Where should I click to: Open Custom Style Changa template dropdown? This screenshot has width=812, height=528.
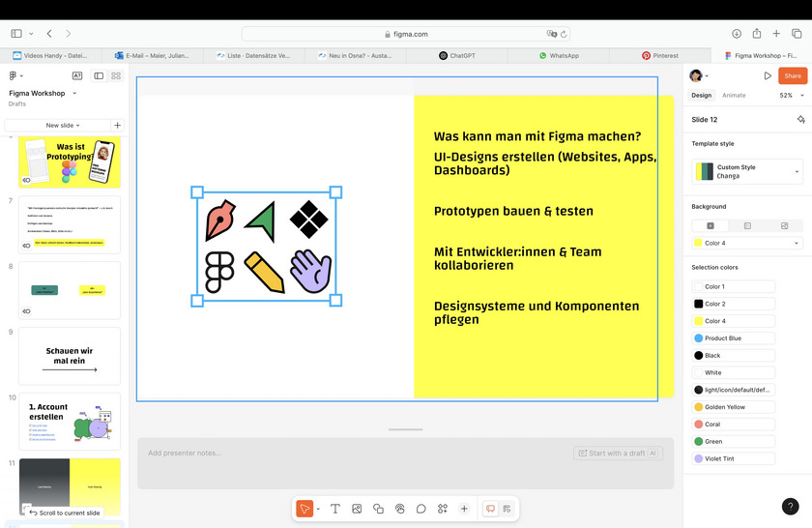[747, 171]
